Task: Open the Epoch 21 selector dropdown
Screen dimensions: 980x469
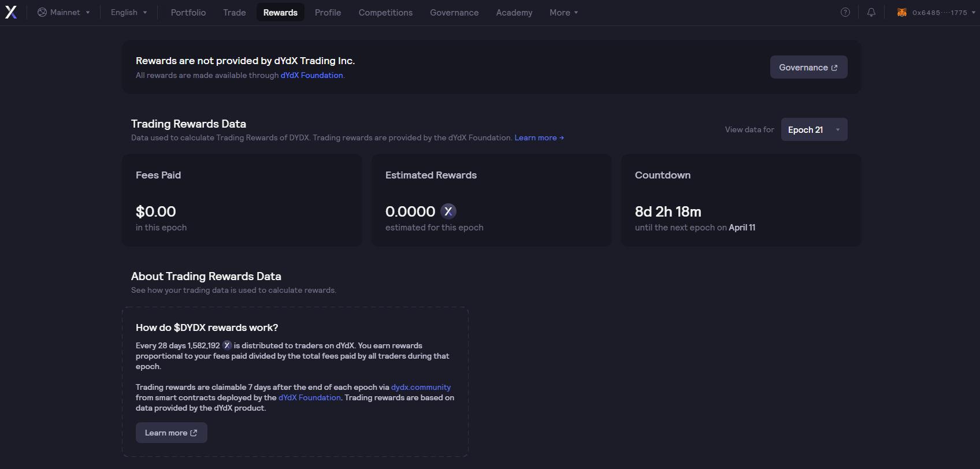Action: [814, 129]
